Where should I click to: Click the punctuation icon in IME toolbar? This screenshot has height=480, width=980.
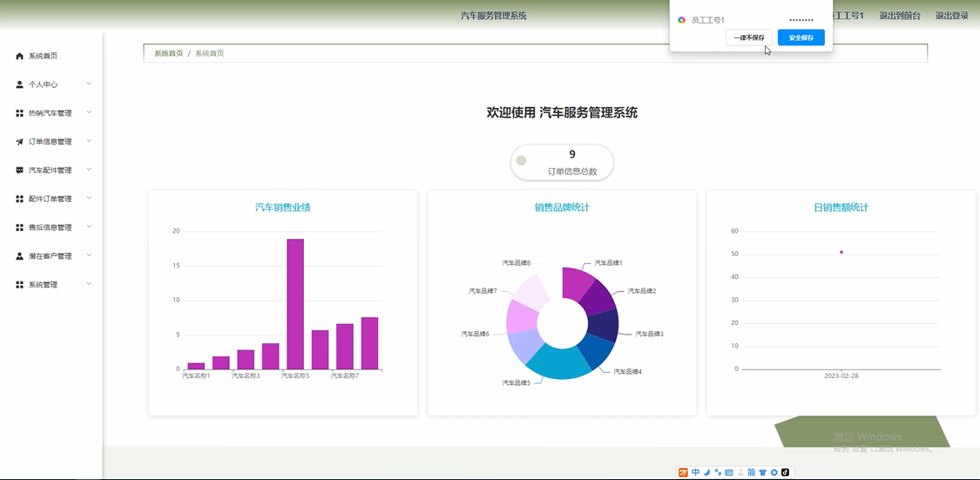[x=718, y=472]
